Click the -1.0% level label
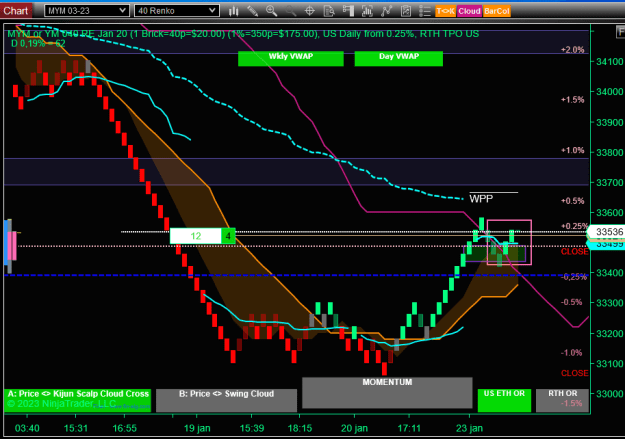The width and height of the screenshot is (625, 439). point(571,353)
